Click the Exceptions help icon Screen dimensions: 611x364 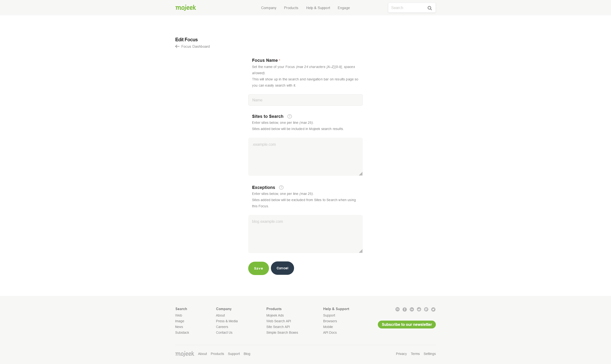tap(281, 187)
